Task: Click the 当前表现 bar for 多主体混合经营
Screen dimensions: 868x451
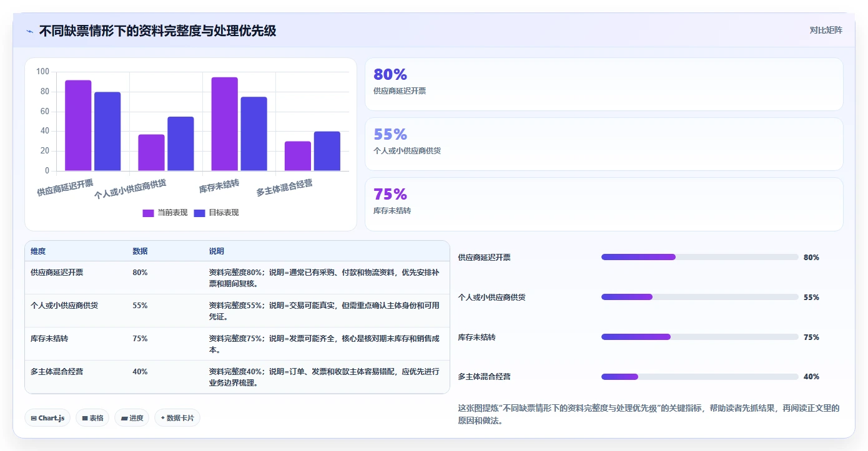Action: pos(298,156)
